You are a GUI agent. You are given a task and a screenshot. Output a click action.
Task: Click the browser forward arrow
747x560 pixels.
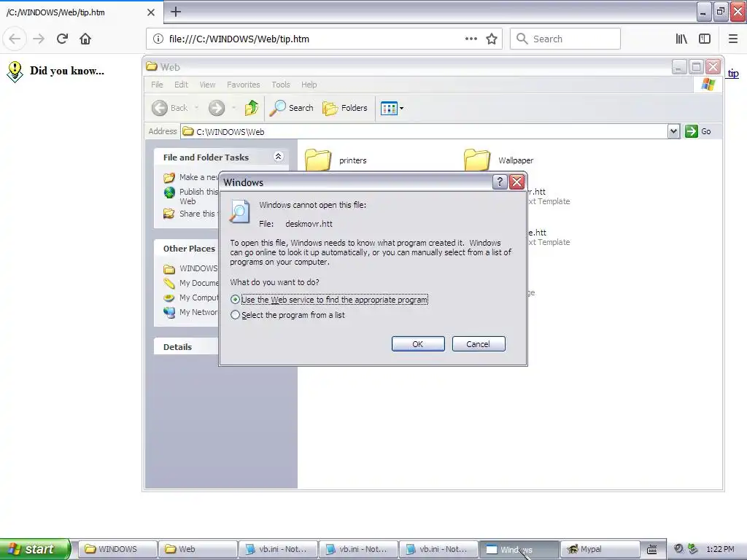coord(39,39)
